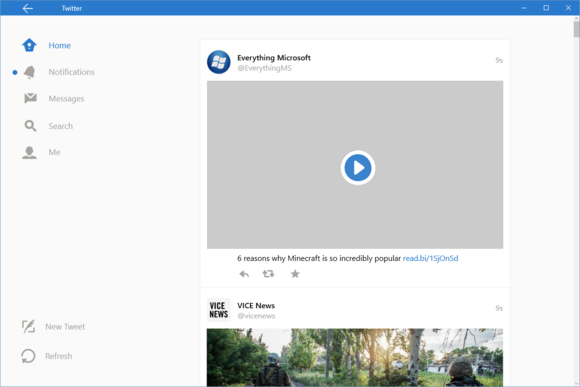Play the Everything Microsoft video

pos(358,168)
